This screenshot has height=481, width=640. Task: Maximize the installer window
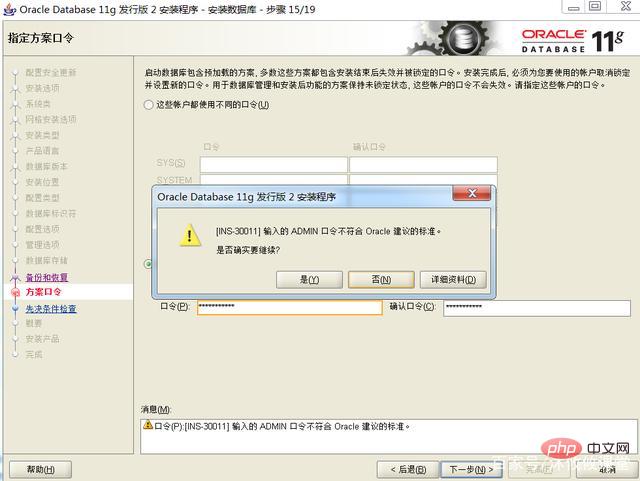coord(595,6)
